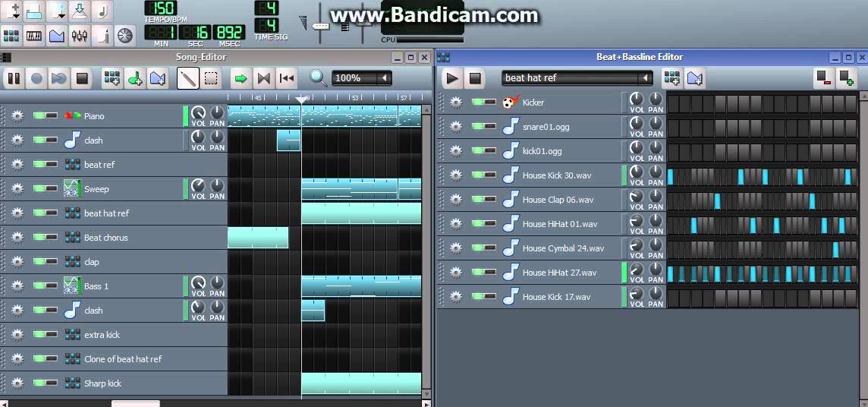This screenshot has width=868, height=407.
Task: Mute House Clap 06.wav track
Action: point(478,199)
